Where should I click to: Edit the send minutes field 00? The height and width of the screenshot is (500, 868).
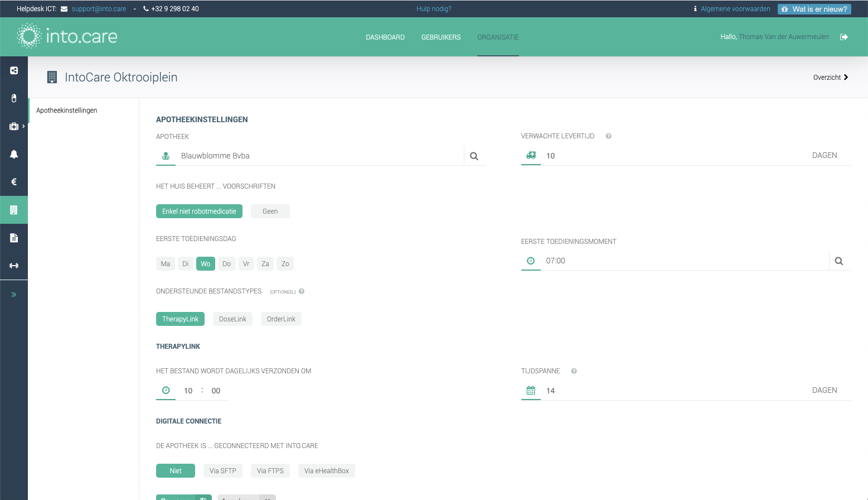(216, 391)
